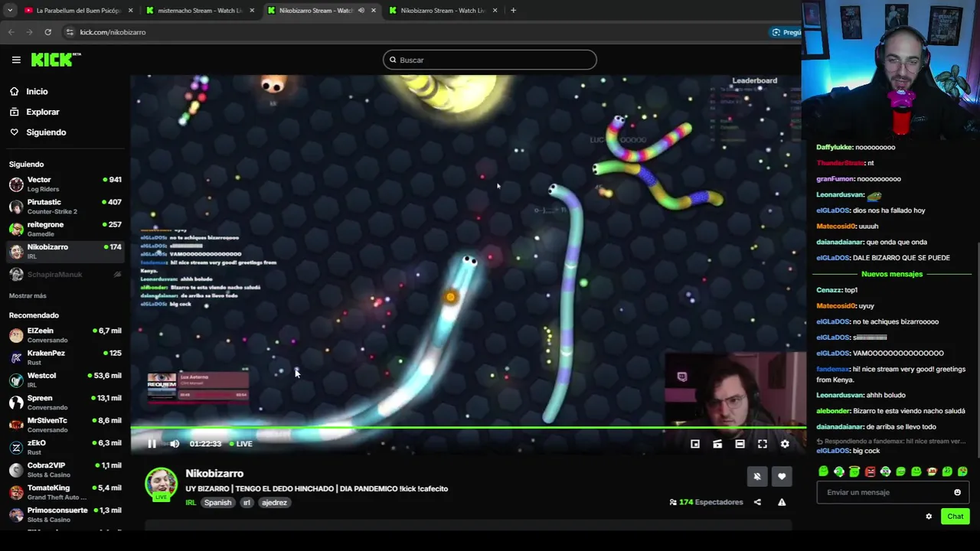Mute audio on the playing tab
This screenshot has height=551, width=980.
pos(361,11)
